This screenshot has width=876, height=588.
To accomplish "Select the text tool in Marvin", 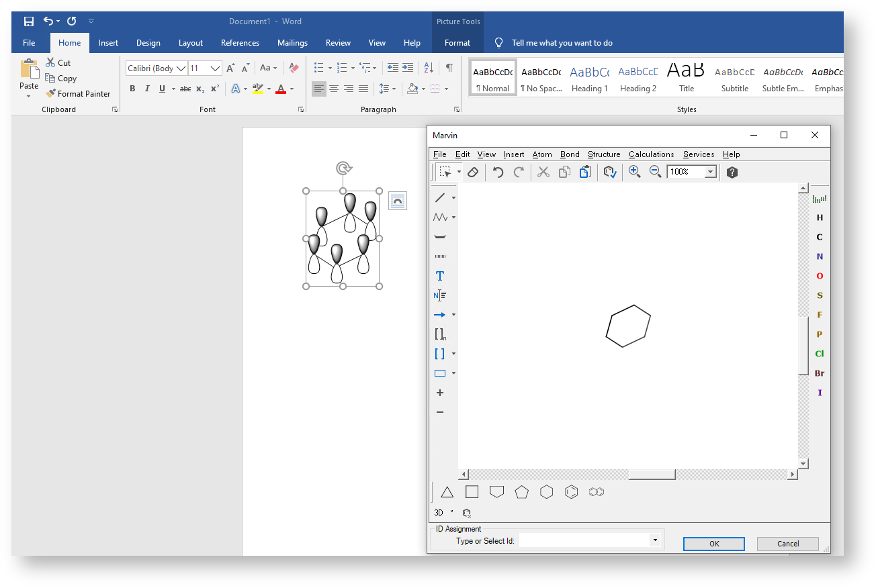I will 440,276.
